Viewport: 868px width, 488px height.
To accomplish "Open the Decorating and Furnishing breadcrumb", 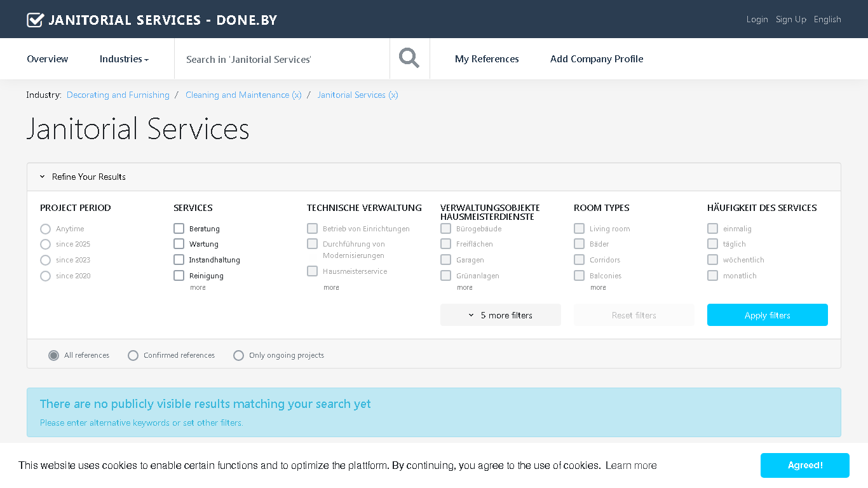I will click(x=118, y=95).
